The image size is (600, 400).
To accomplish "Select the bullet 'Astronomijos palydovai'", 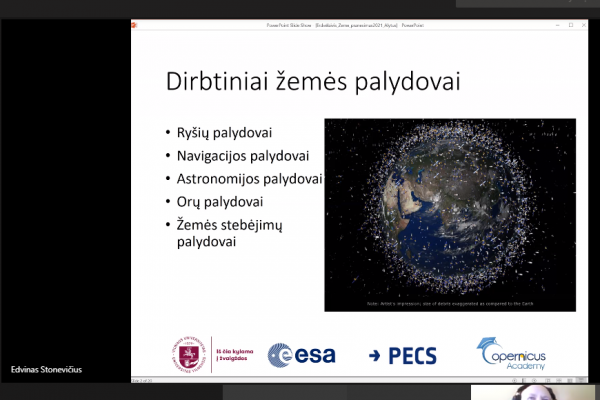I will point(249,179).
